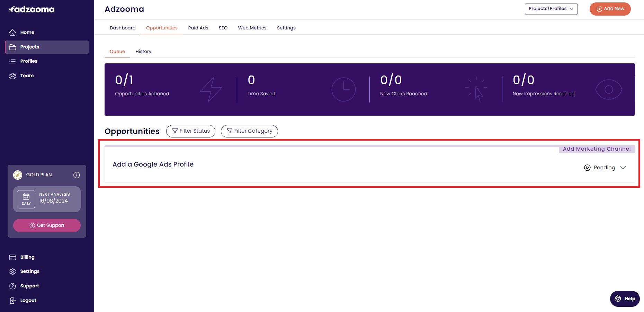Screen dimensions: 644x312
Task: Select the Opportunities tab
Action: [162, 28]
